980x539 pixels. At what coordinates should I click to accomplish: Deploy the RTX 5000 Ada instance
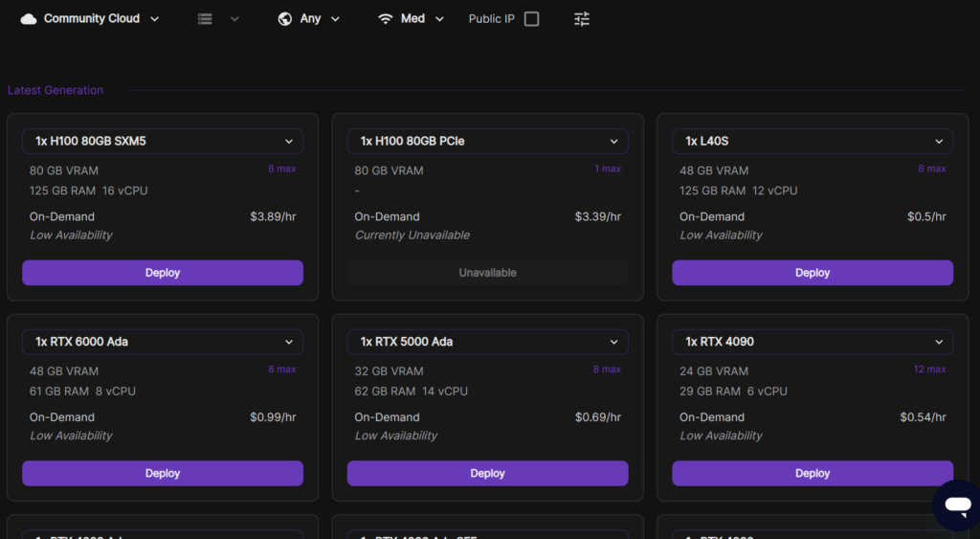(487, 473)
